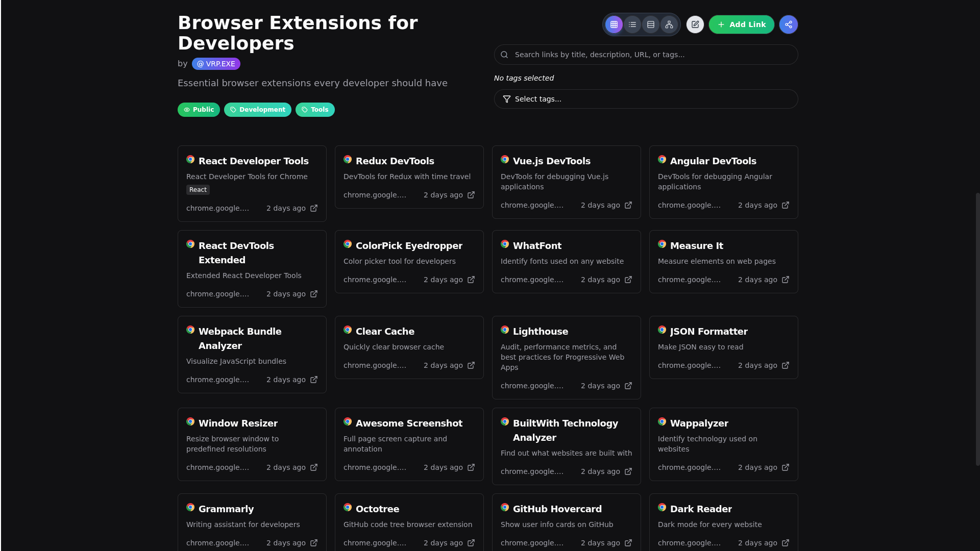
Task: Click the React Developer Tools title
Action: click(x=254, y=161)
